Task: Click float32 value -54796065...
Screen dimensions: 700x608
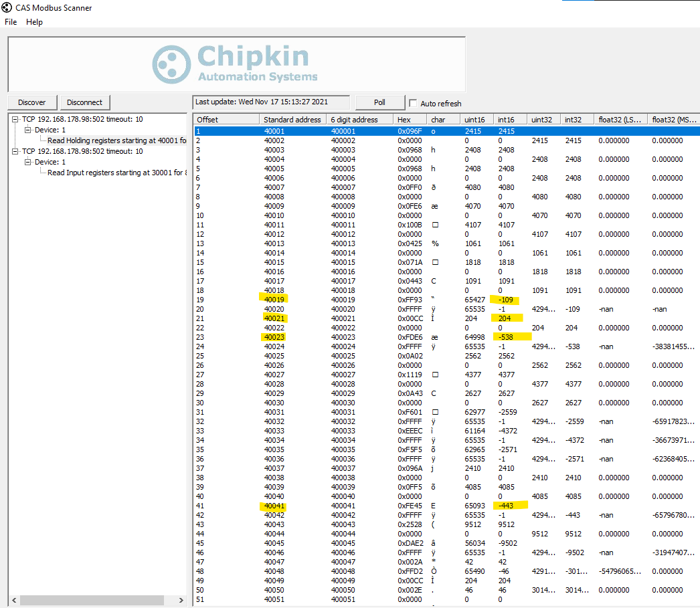Action: pos(620,571)
